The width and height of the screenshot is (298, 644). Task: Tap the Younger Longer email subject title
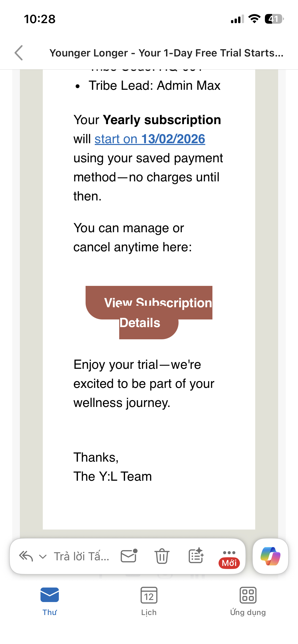[166, 53]
